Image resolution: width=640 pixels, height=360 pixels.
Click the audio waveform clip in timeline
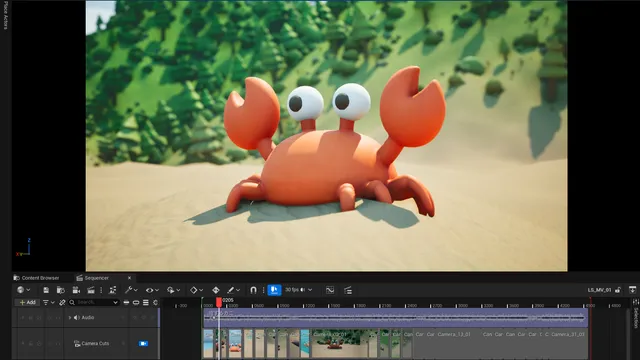point(395,318)
